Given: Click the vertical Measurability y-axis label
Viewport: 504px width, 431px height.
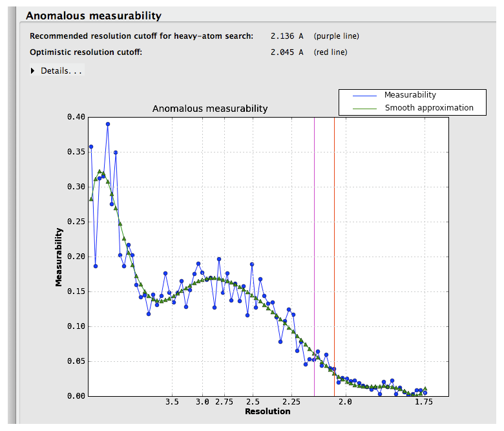Looking at the screenshot, I should pyautogui.click(x=59, y=257).
